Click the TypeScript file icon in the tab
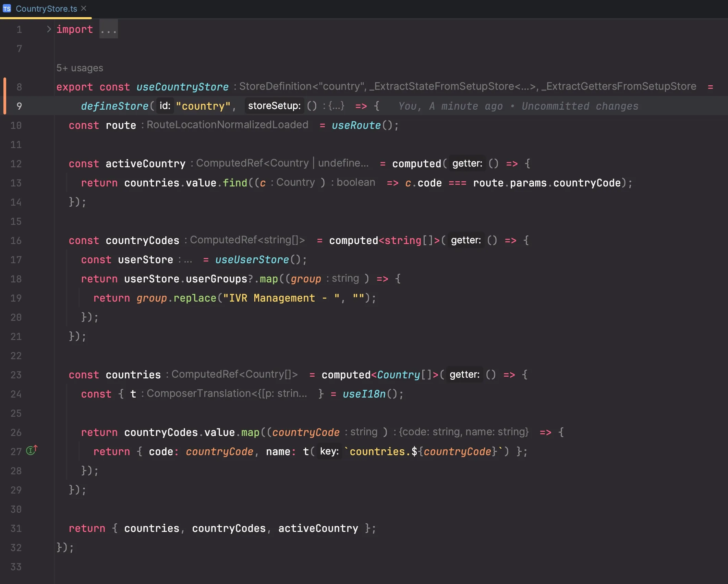Screen dimensions: 728x584 tap(7, 9)
